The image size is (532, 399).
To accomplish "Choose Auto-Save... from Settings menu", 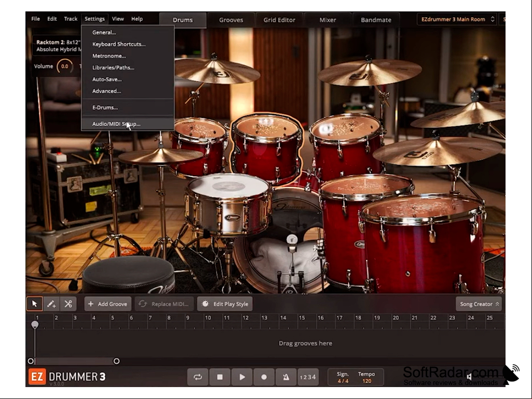I will [x=128, y=79].
